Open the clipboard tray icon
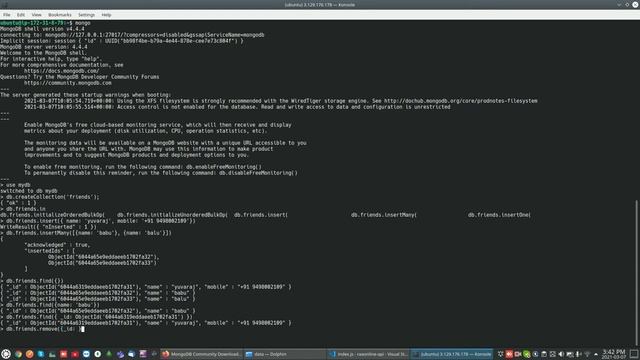 click(544, 354)
